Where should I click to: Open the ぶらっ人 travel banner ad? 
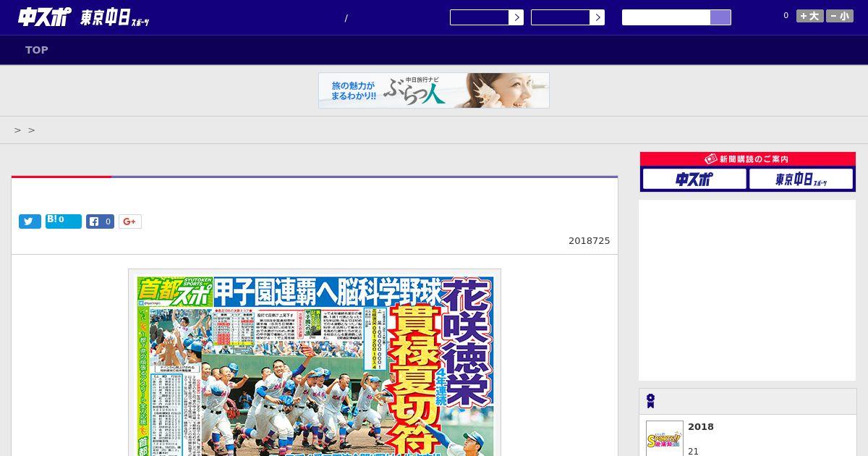coord(434,90)
